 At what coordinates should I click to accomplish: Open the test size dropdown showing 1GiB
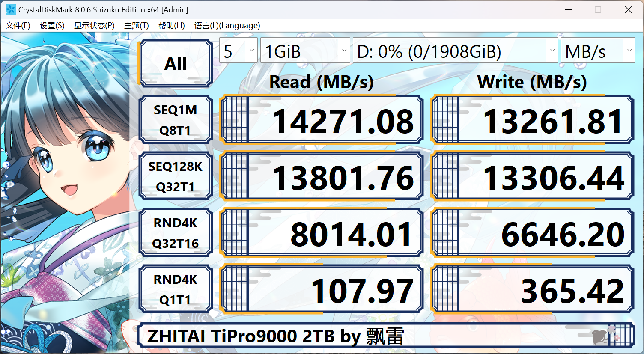click(x=305, y=50)
